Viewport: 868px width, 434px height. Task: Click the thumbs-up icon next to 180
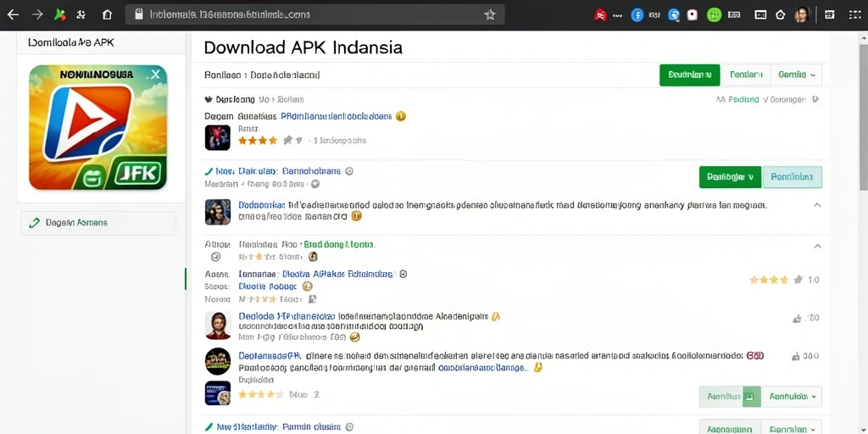[797, 319]
